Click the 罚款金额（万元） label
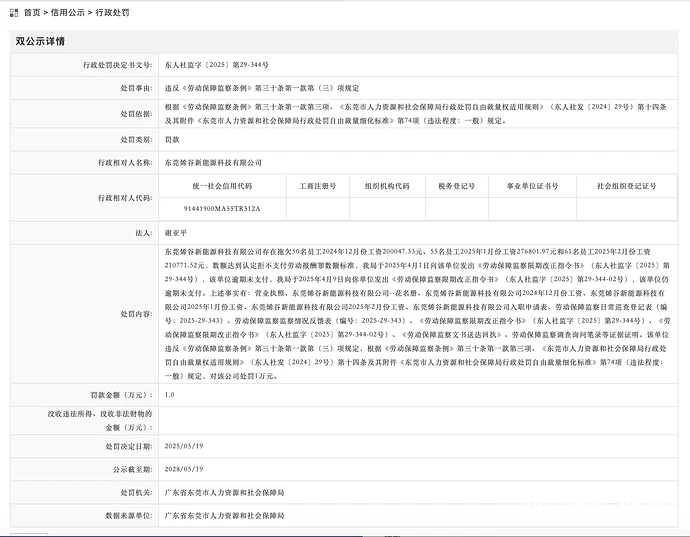The height and width of the screenshot is (537, 690). pyautogui.click(x=121, y=395)
